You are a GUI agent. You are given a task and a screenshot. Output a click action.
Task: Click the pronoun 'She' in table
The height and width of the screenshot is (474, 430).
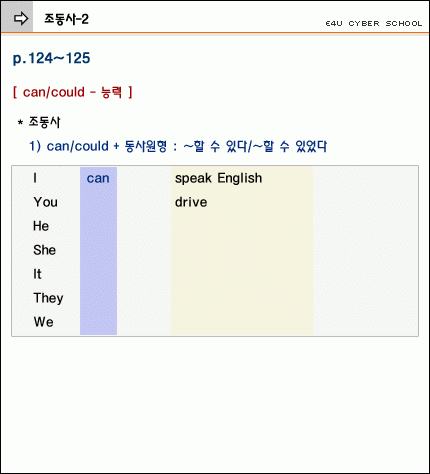[x=45, y=250]
